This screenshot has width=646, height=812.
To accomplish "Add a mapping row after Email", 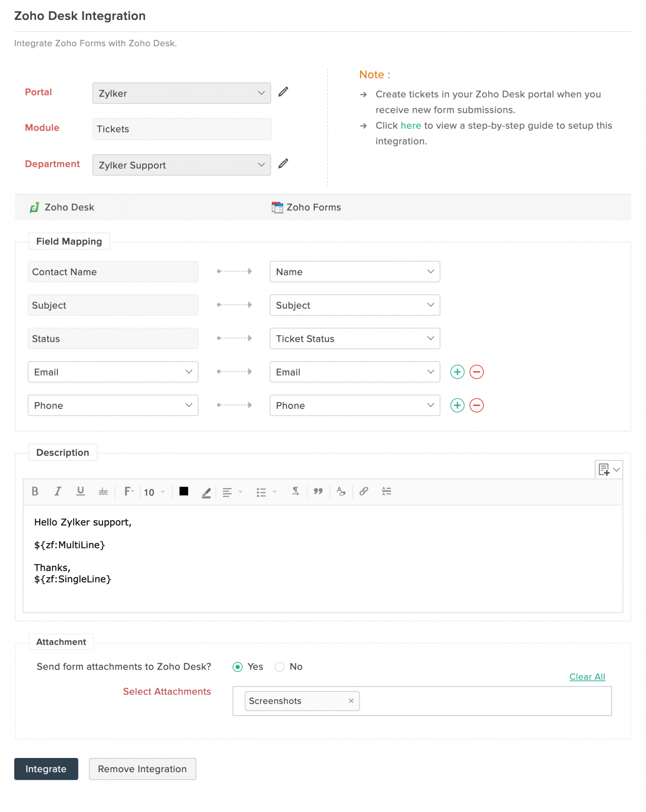I will tap(457, 372).
